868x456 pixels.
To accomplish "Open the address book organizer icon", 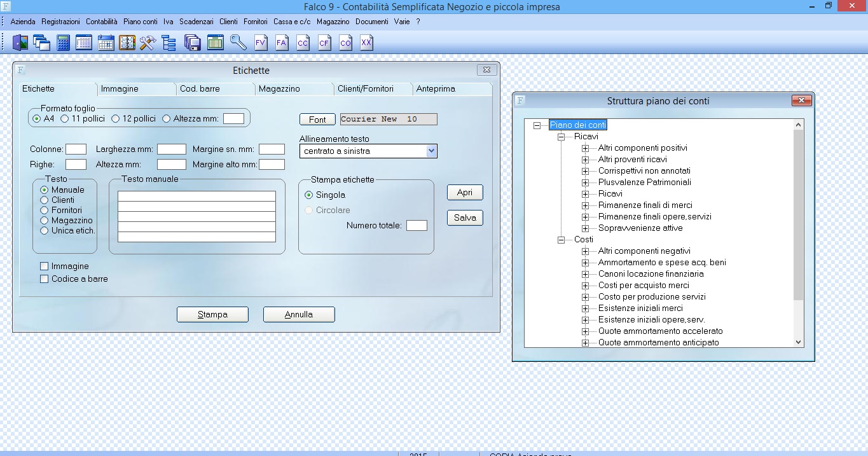I will [127, 43].
